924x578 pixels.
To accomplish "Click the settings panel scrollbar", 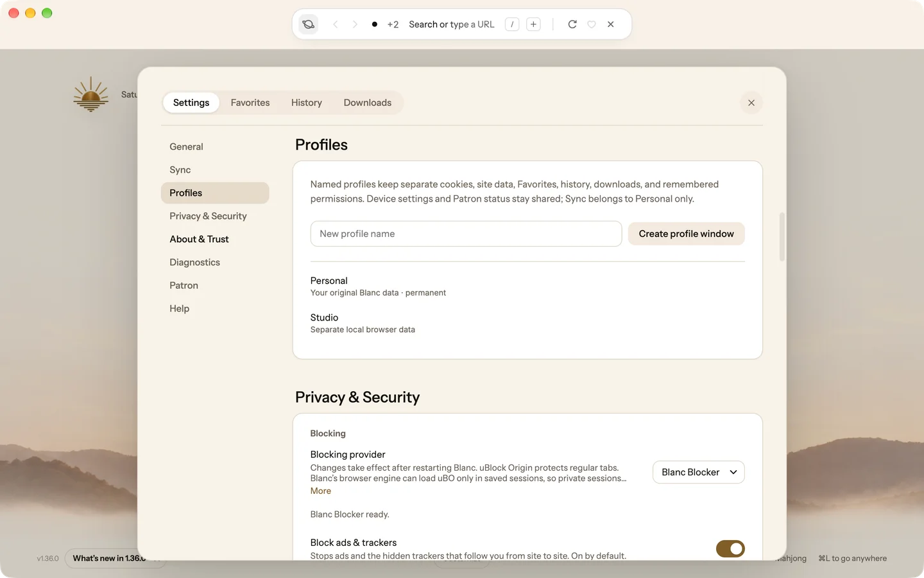I will (x=782, y=236).
